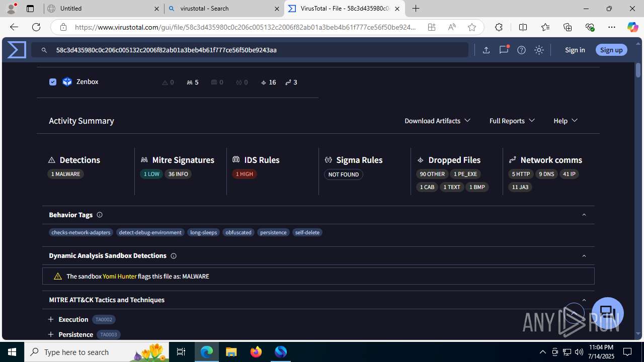Click the 90 OTHER dropped files badge
Viewport: 644px width, 362px height.
432,174
